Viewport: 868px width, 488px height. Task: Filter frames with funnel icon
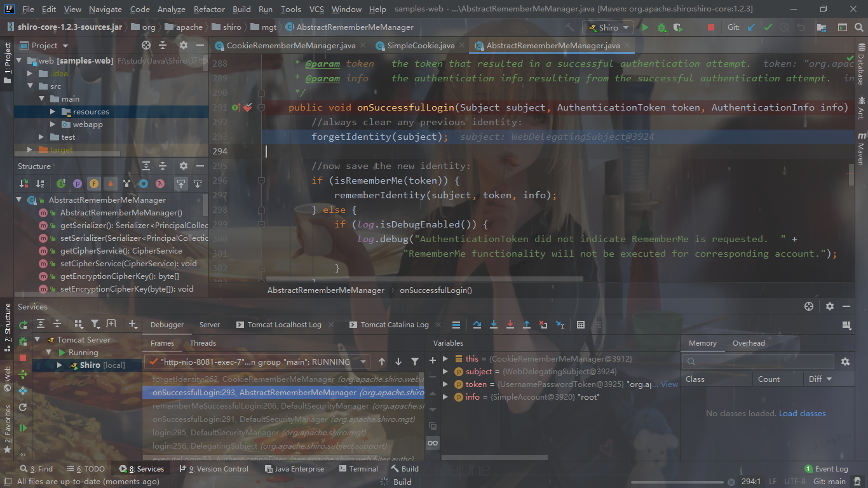415,362
